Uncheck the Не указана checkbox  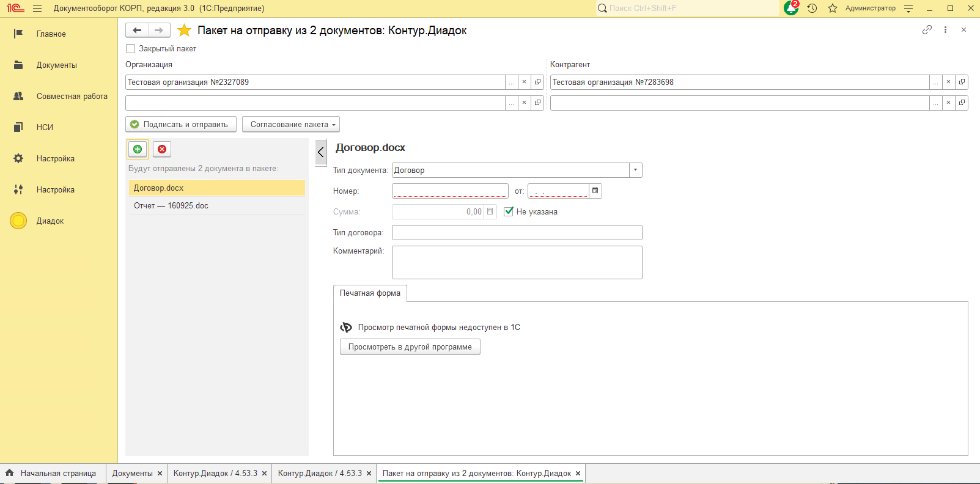(x=509, y=211)
